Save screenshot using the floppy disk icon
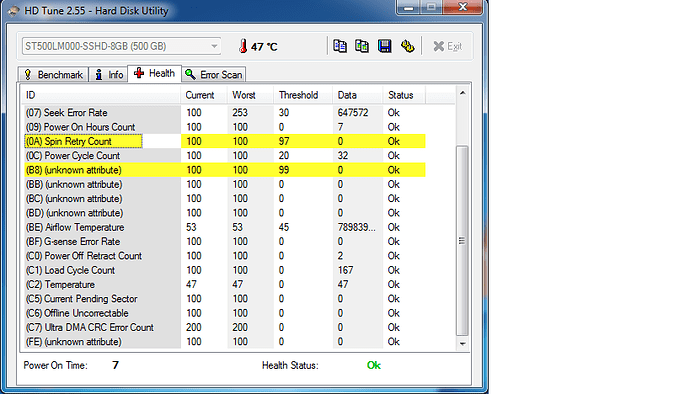Viewport: 690px width, 394px height. [x=385, y=46]
